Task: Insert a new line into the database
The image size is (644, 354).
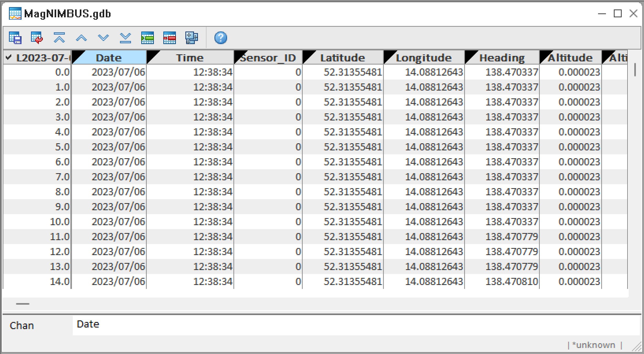Action: coord(148,38)
